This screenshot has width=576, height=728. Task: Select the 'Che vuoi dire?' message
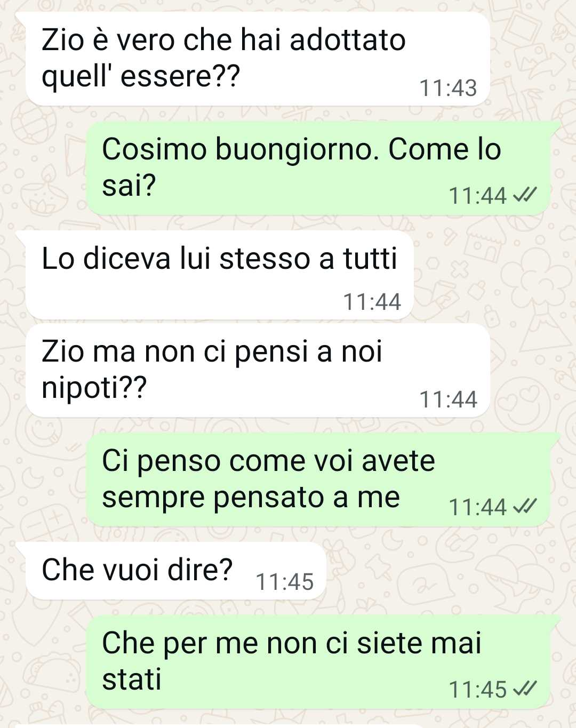click(175, 571)
